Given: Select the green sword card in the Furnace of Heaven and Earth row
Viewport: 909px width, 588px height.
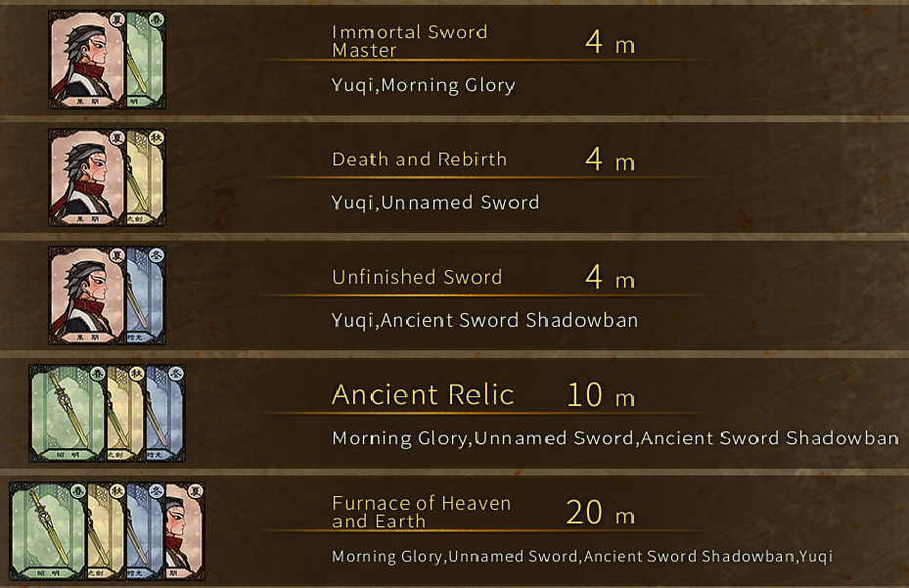Looking at the screenshot, I should coord(45,532).
